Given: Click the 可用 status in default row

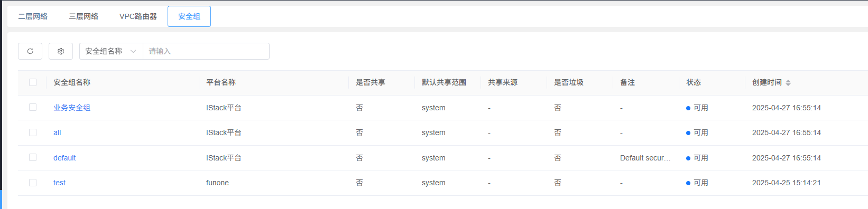Looking at the screenshot, I should (x=697, y=158).
